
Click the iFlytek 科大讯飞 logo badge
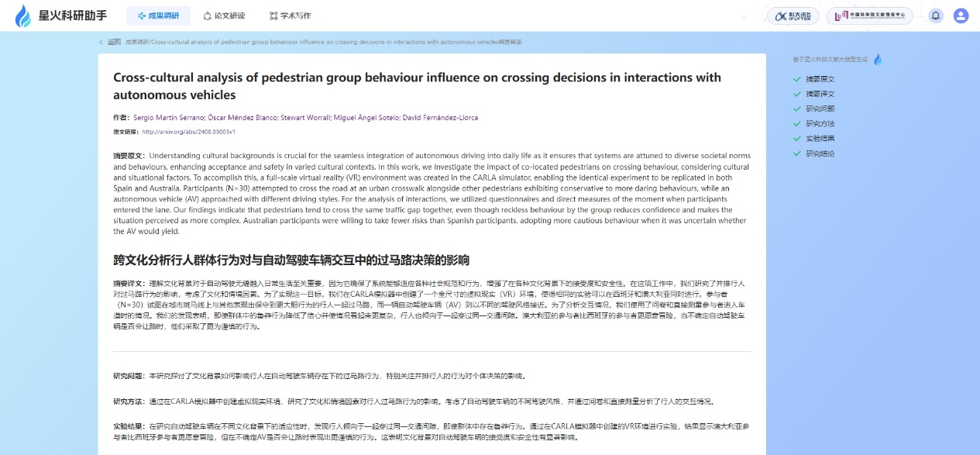pyautogui.click(x=793, y=16)
